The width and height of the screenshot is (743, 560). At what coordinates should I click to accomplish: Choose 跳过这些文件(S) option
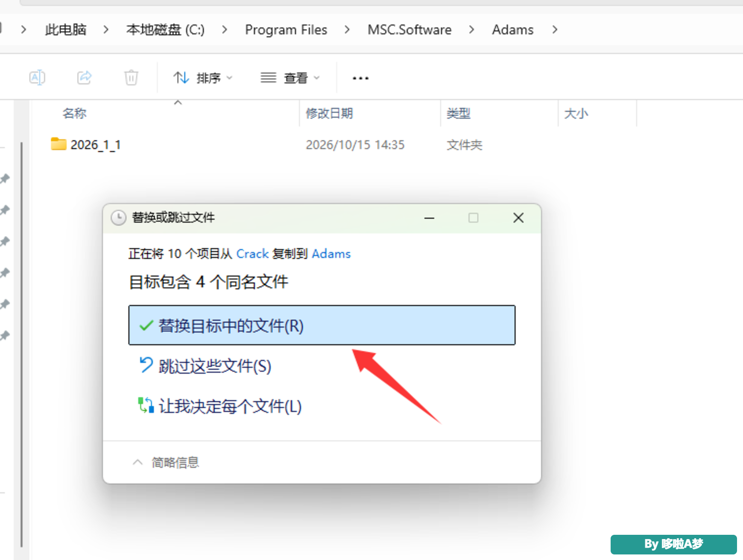click(215, 366)
